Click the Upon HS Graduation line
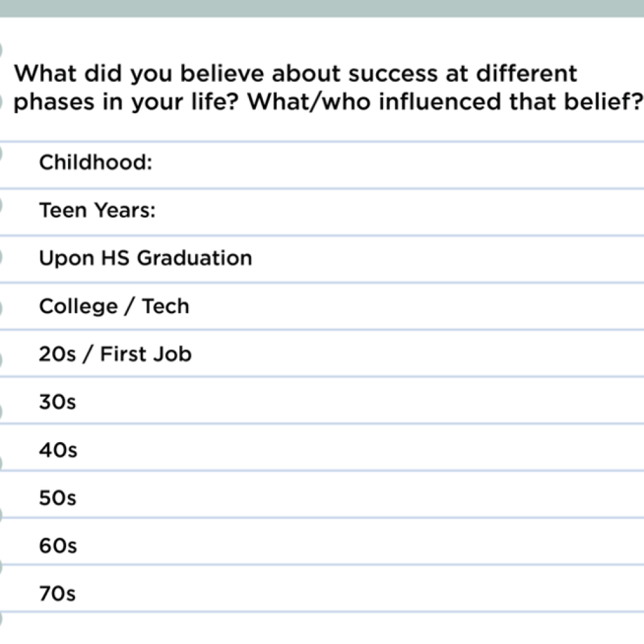The image size is (644, 644). 322,259
